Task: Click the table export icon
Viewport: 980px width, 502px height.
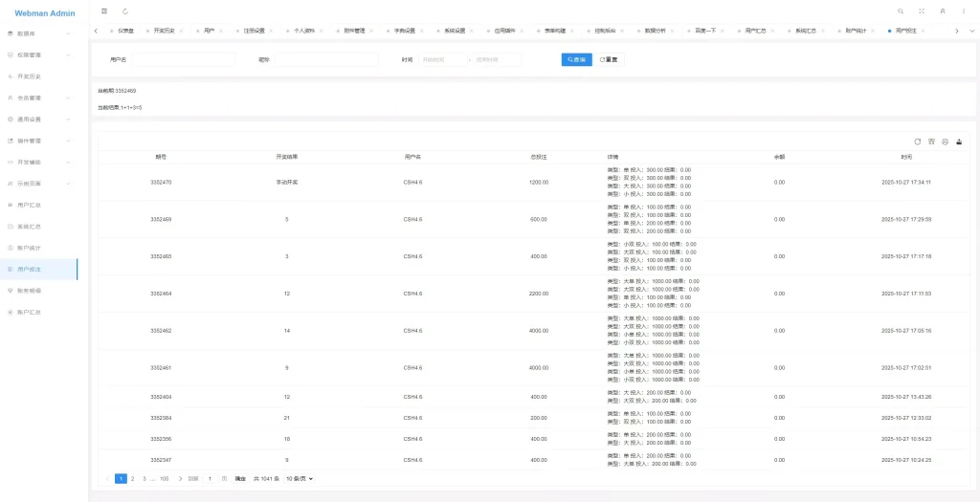Action: pos(959,142)
